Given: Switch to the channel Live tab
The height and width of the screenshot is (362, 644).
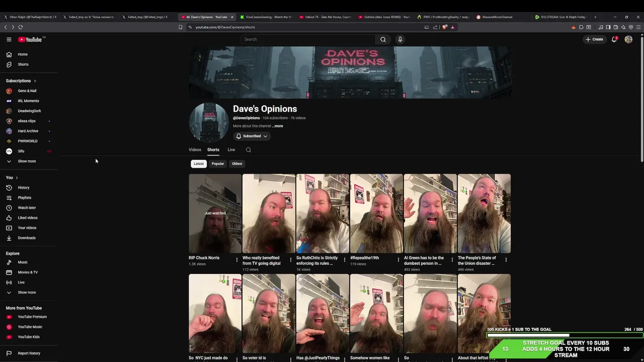Looking at the screenshot, I should coord(231,150).
